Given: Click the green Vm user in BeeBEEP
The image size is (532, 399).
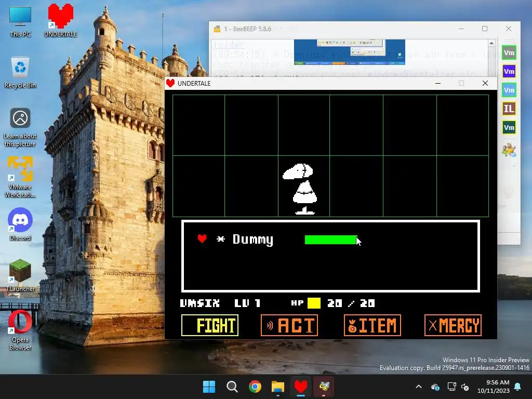Looking at the screenshot, I should (x=509, y=52).
